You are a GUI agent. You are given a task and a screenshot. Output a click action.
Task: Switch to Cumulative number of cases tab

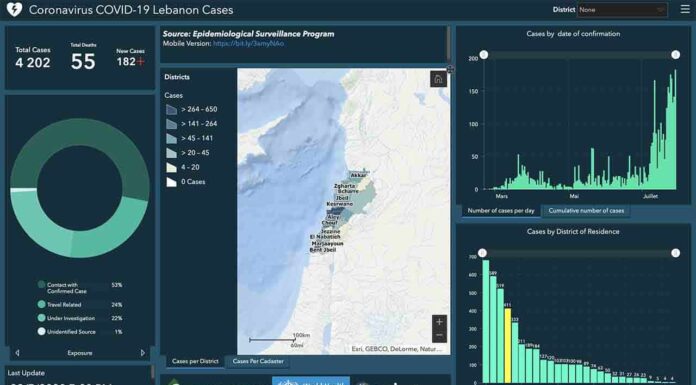click(x=586, y=211)
